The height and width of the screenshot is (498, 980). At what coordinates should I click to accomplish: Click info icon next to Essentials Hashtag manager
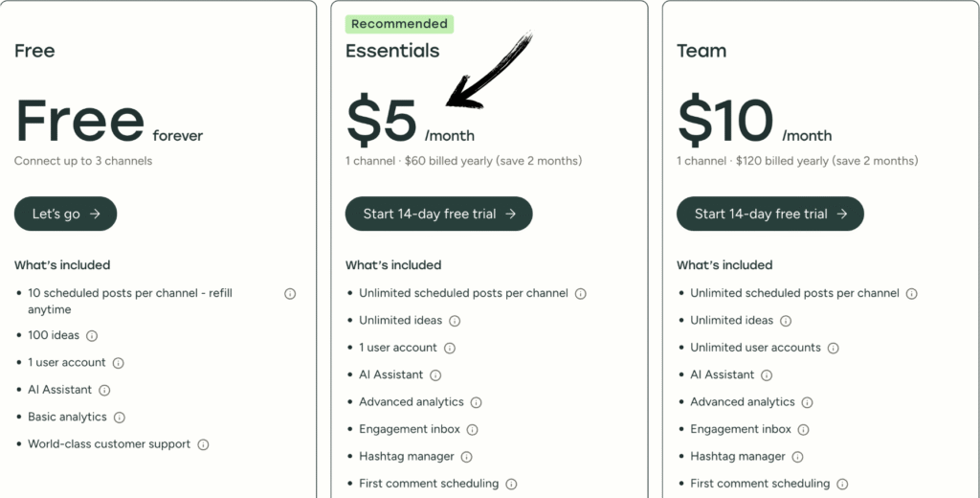coord(466,457)
